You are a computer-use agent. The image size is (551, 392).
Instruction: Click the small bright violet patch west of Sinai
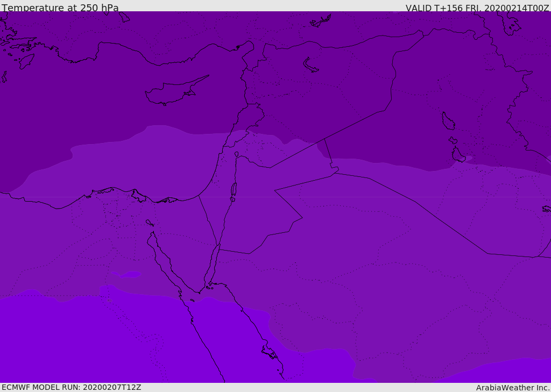(x=127, y=274)
